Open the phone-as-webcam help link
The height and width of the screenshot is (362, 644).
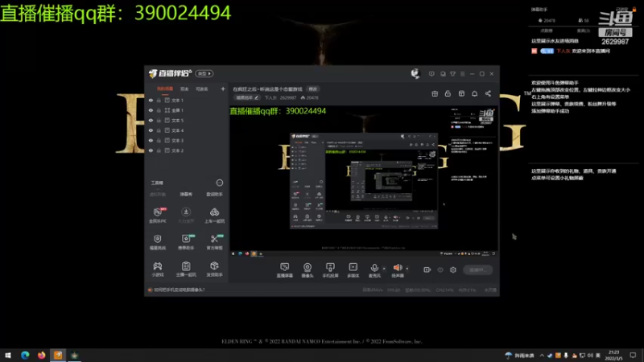click(179, 290)
